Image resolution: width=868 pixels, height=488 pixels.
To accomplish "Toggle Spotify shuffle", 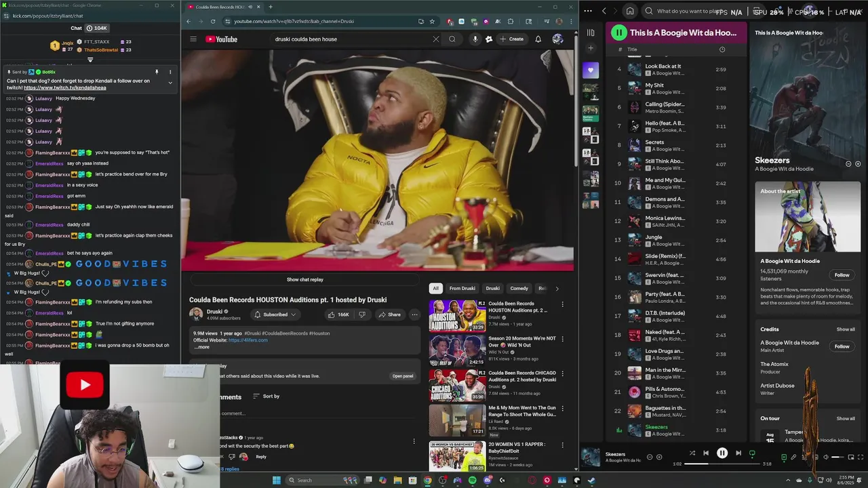I will click(692, 453).
